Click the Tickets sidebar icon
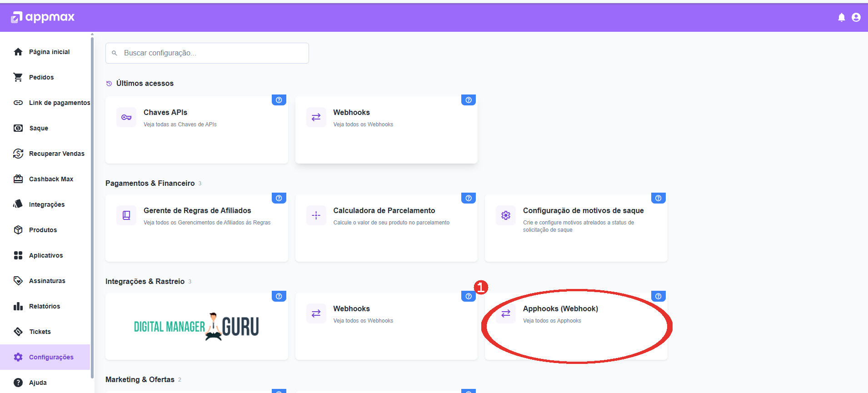This screenshot has height=393, width=868. click(x=18, y=332)
